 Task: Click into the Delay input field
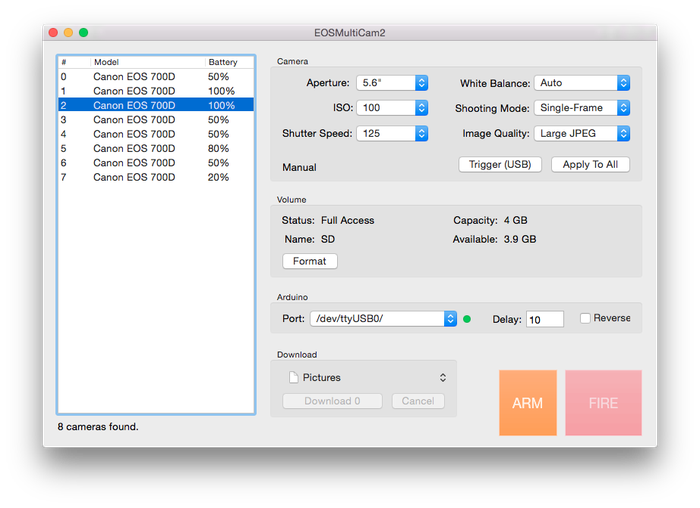544,319
